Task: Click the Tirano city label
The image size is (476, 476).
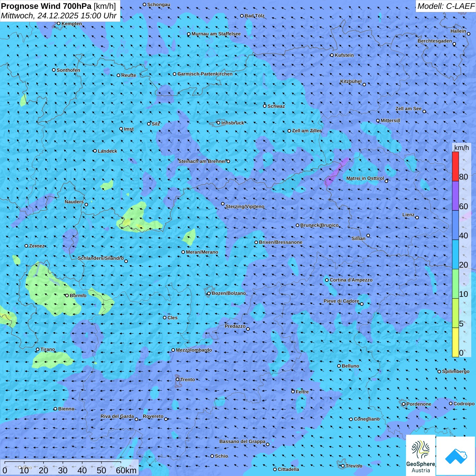Action: 48,349
